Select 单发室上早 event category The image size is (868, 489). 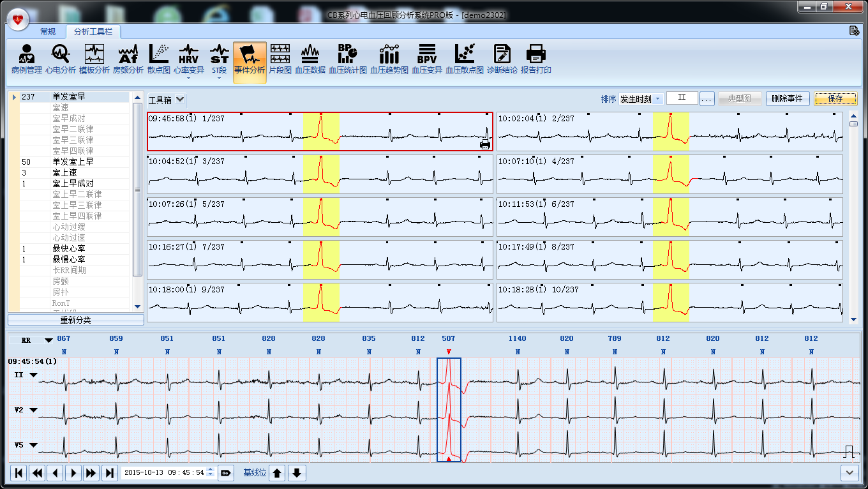[72, 162]
